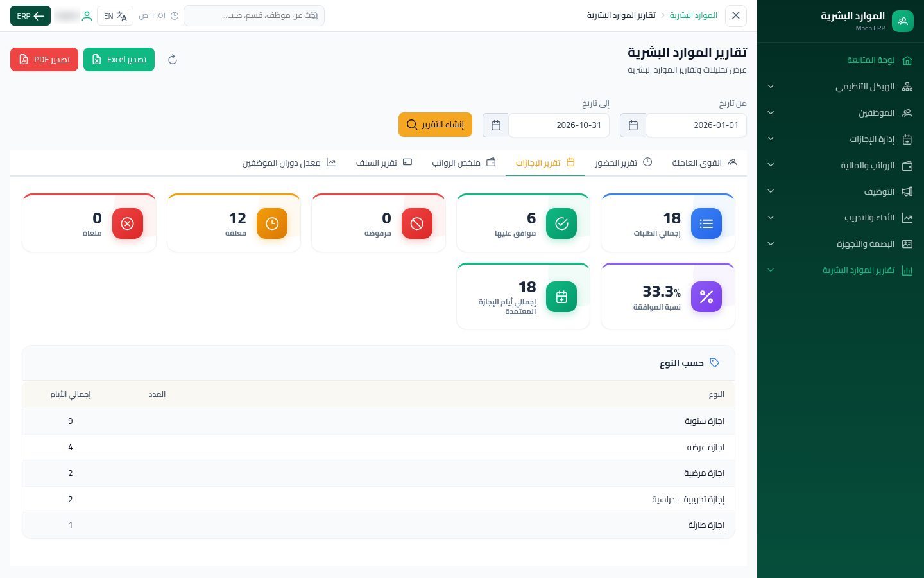Click the user profile icon in the top bar
Screen dimensions: 924x578
point(87,16)
